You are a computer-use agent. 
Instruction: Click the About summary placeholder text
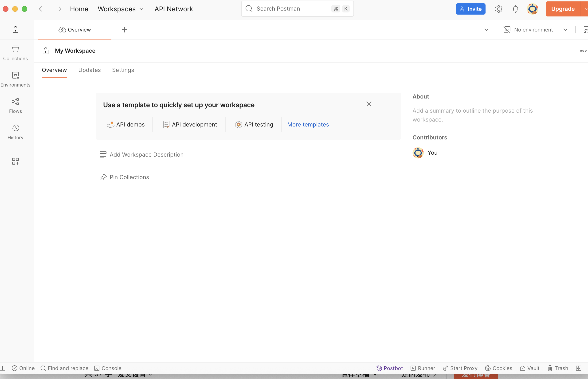(472, 115)
